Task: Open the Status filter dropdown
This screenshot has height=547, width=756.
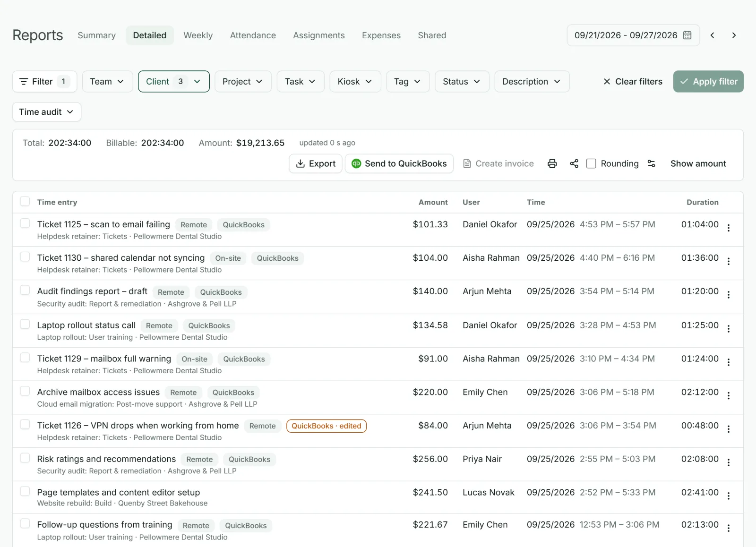Action: (x=462, y=82)
